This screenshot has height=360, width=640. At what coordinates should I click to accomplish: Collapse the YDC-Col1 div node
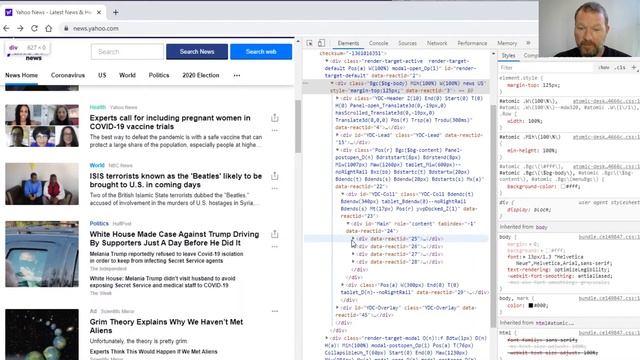click(x=342, y=194)
